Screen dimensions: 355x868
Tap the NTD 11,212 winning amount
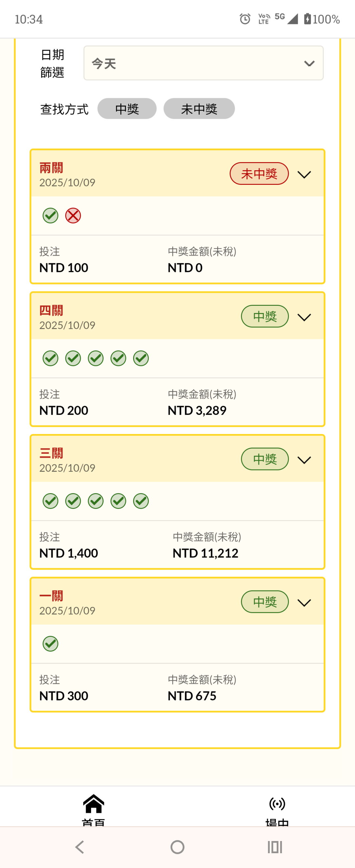[x=205, y=553]
